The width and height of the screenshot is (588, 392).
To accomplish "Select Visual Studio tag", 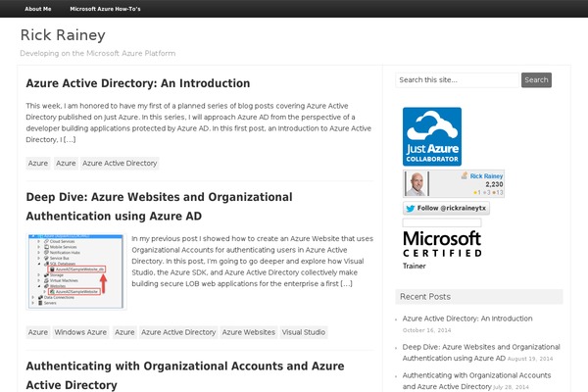I will [304, 332].
